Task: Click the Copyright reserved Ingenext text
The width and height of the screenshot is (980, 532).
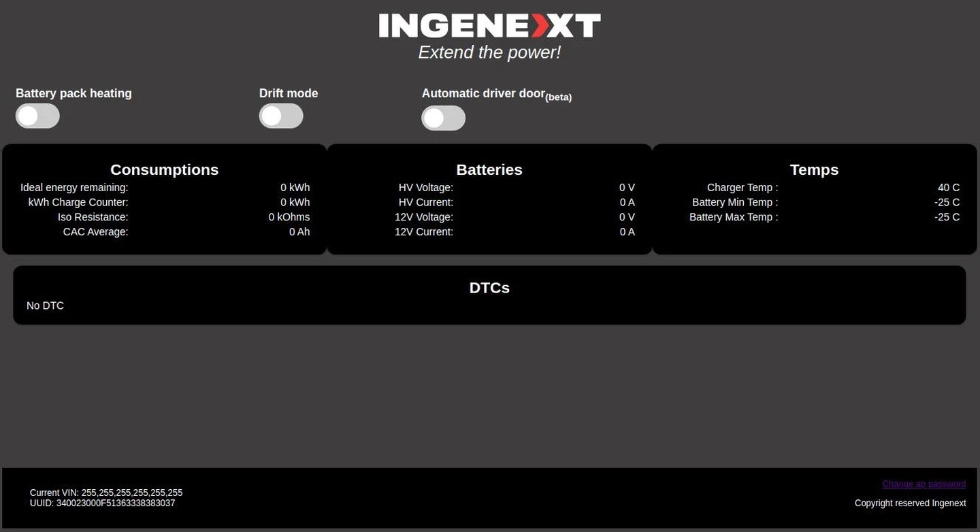Action: (911, 503)
